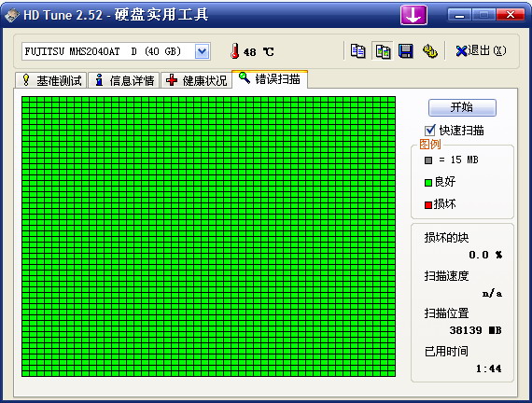Click the green 良好 legend swatch
Screen dimensions: 532x403
428,183
